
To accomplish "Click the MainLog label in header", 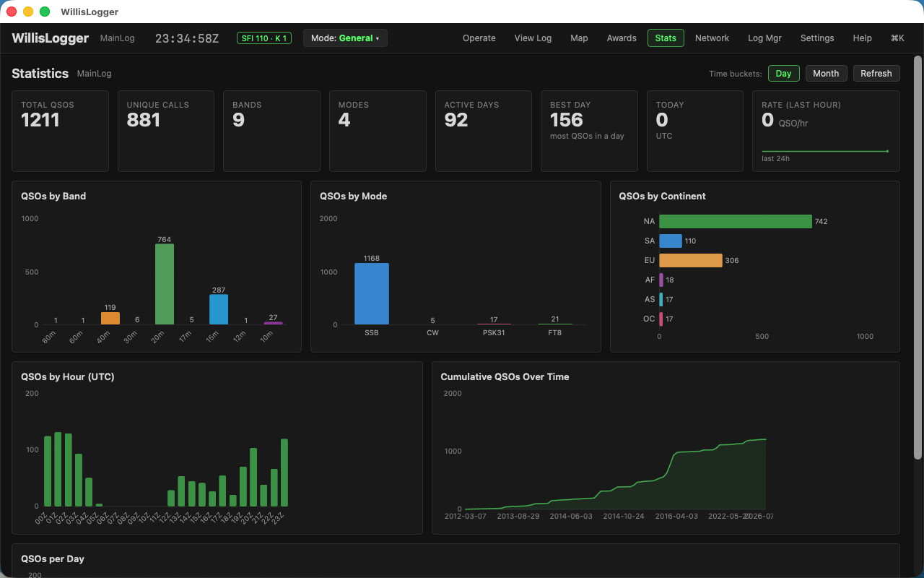I will point(117,38).
